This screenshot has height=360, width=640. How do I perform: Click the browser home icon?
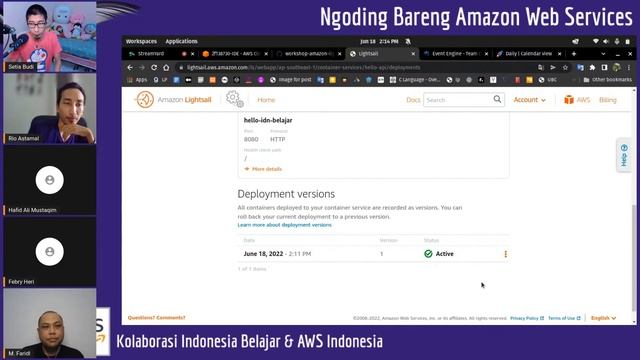coord(166,67)
